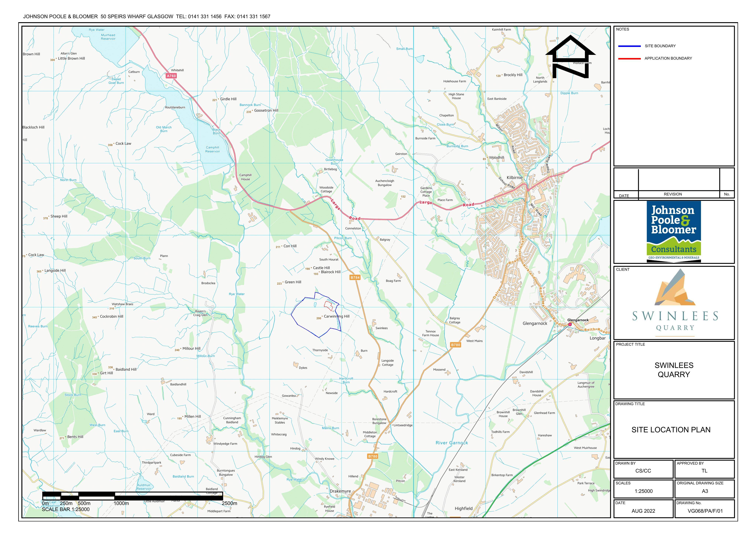Click the Cockrobin Hill label
This screenshot has width=756, height=535.
tap(111, 316)
